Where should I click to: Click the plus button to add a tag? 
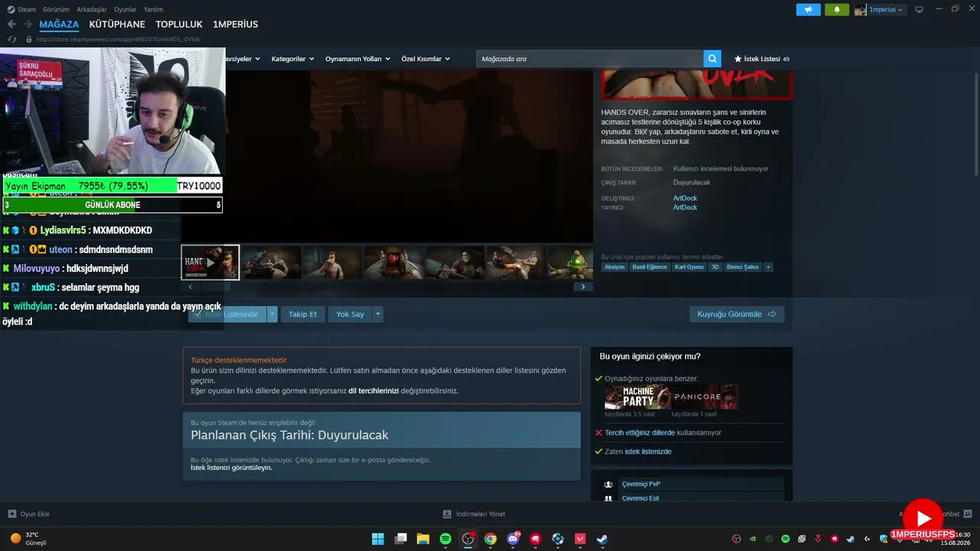tap(768, 267)
